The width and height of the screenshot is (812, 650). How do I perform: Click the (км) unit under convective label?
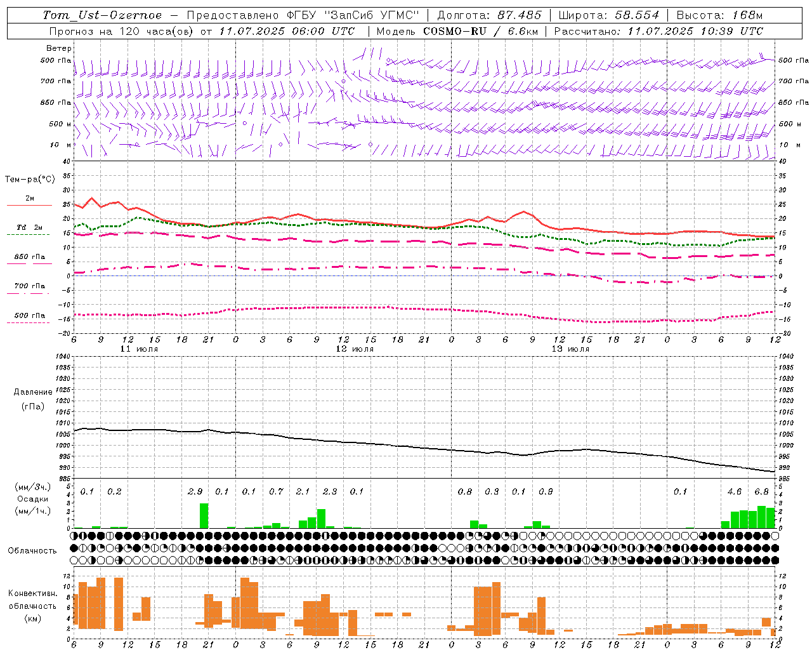coord(32,618)
